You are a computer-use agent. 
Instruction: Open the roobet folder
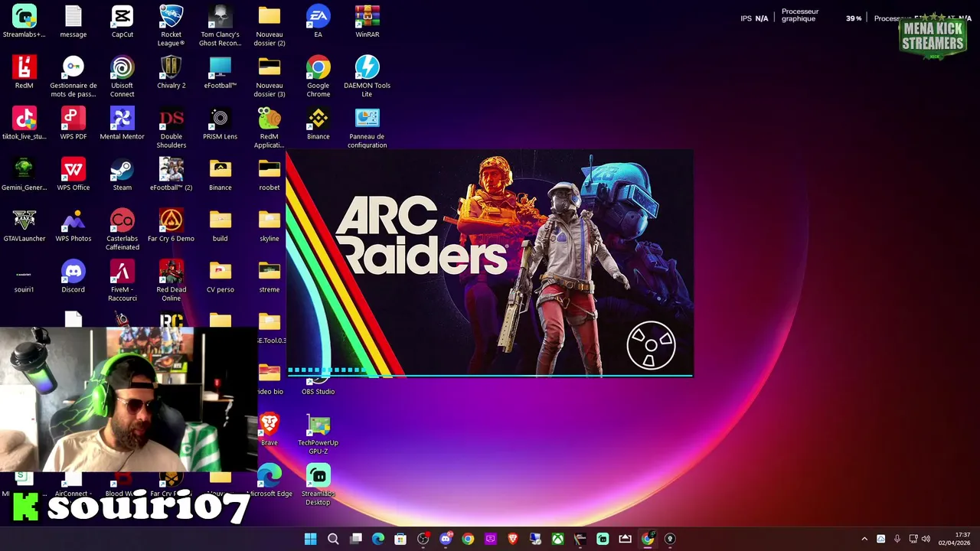tap(269, 174)
